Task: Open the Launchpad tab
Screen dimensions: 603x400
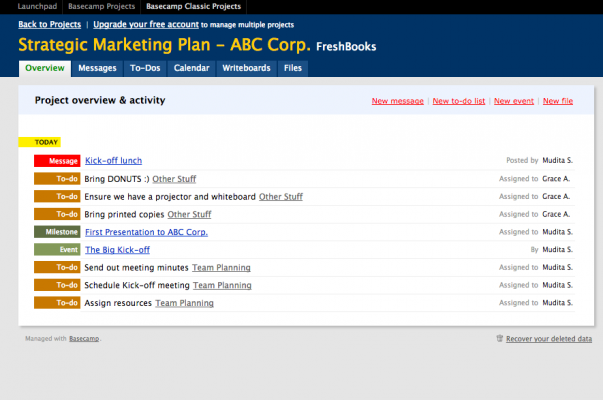Action: click(x=37, y=7)
